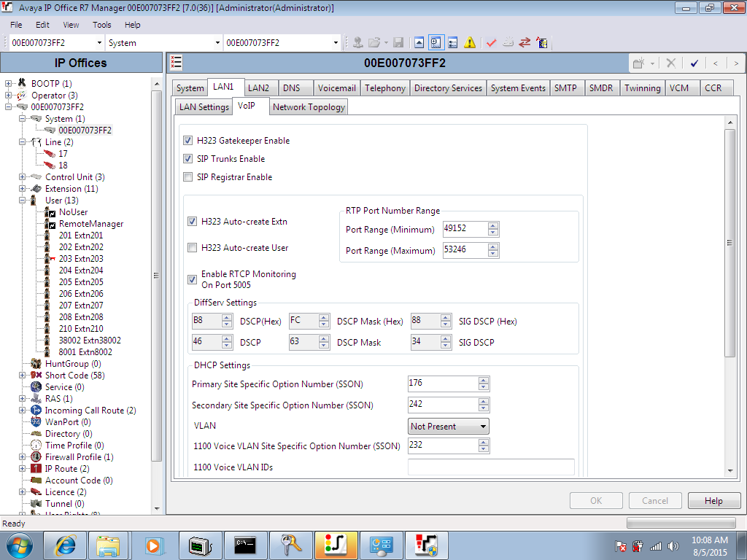Click the red checkmark Validate Configuration icon
Image resolution: width=747 pixels, height=560 pixels.
(491, 43)
